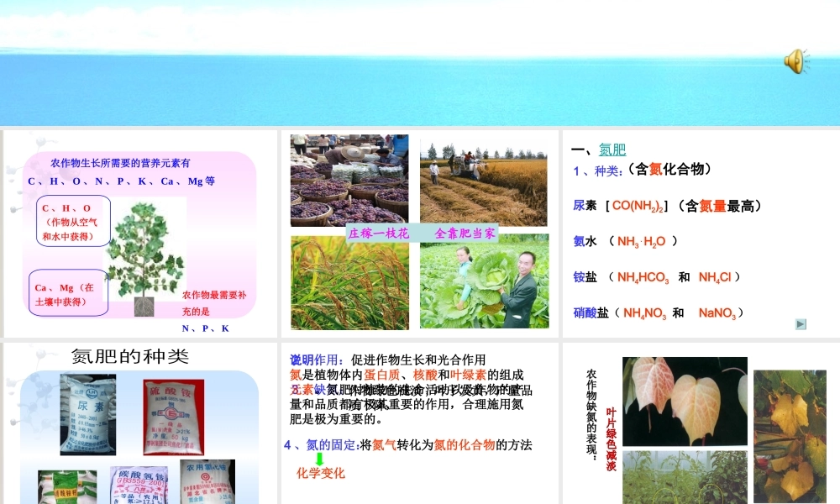Click the text 农作物生长所需要的营养元素有
The width and height of the screenshot is (840, 504).
click(x=120, y=163)
